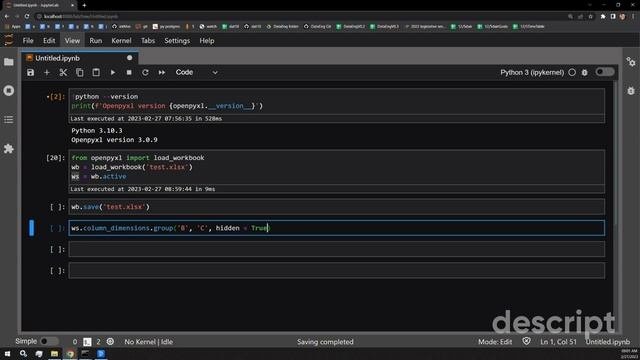Reload the browser page
This screenshot has width=640, height=360.
coord(27,16)
